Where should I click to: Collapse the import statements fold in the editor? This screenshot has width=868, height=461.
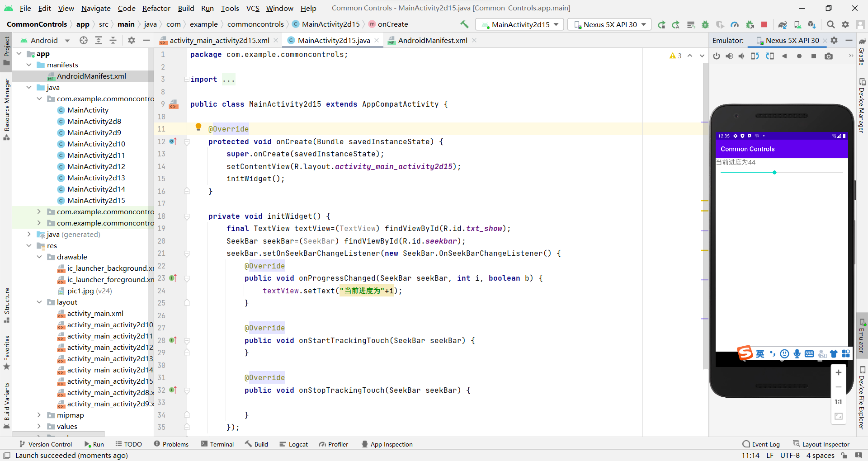click(186, 79)
